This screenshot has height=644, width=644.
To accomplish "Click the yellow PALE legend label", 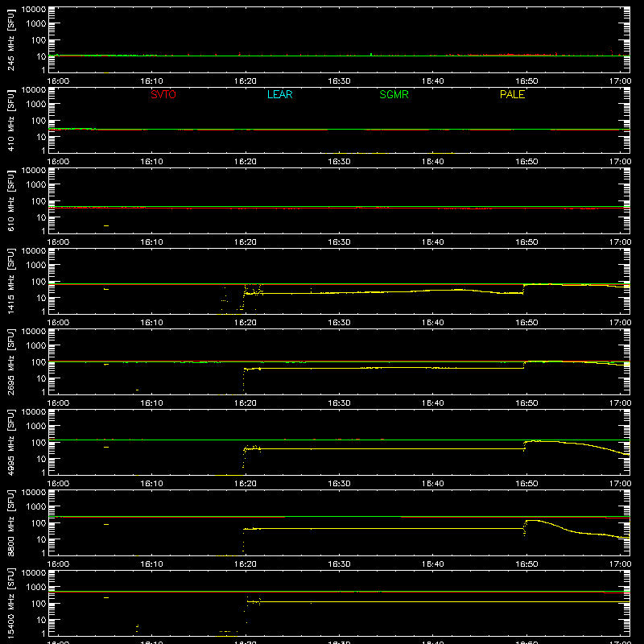I will click(512, 94).
